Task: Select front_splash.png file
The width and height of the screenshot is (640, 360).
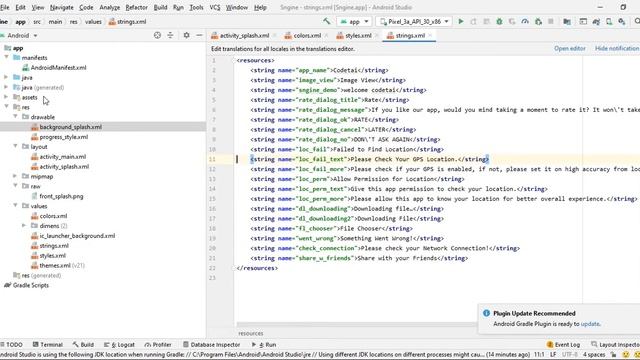Action: (61, 196)
